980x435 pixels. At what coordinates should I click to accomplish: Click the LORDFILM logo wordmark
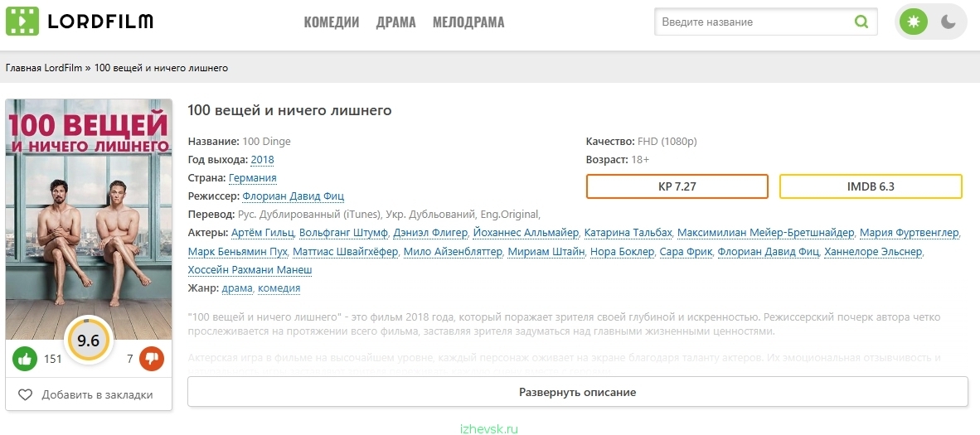pyautogui.click(x=100, y=22)
